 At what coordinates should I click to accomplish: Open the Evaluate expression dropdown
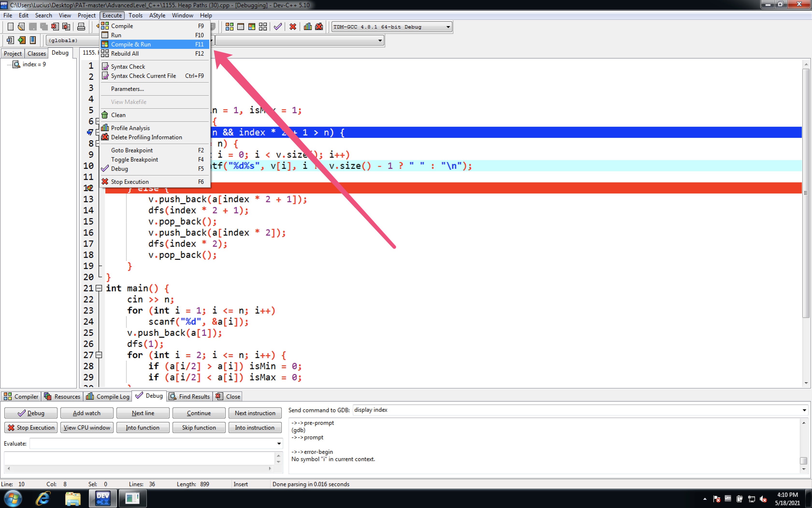pyautogui.click(x=279, y=444)
